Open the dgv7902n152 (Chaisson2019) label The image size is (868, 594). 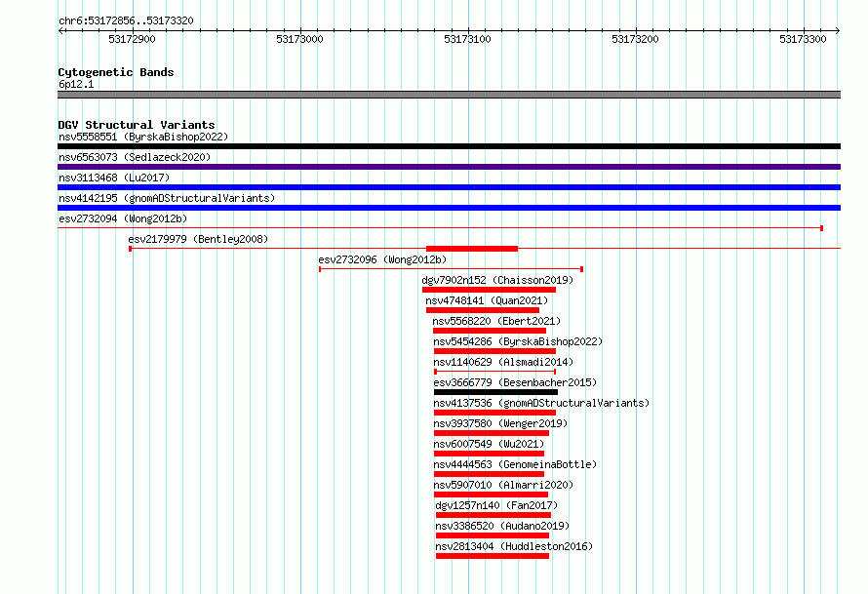(497, 280)
